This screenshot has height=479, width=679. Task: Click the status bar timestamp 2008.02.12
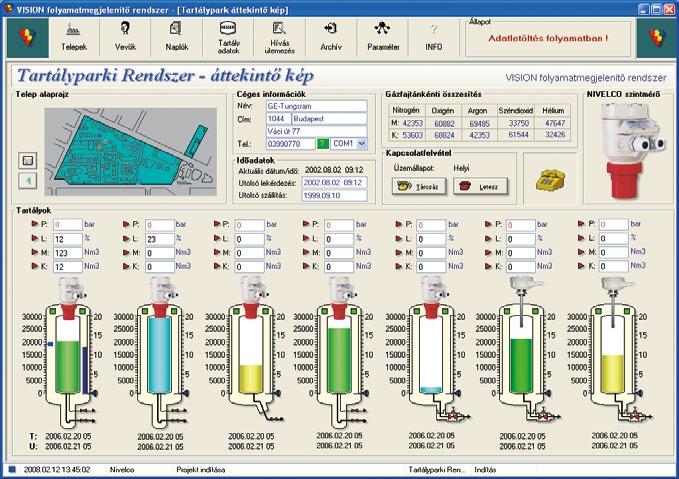pos(57,469)
